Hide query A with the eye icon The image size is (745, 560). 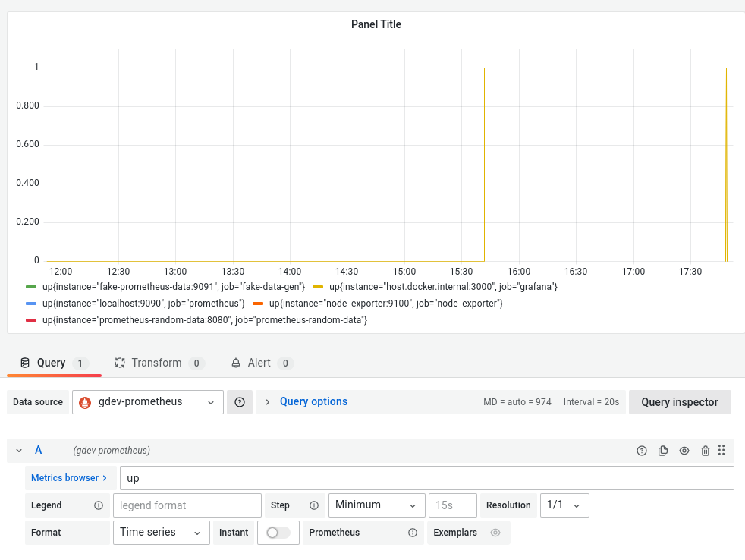684,450
